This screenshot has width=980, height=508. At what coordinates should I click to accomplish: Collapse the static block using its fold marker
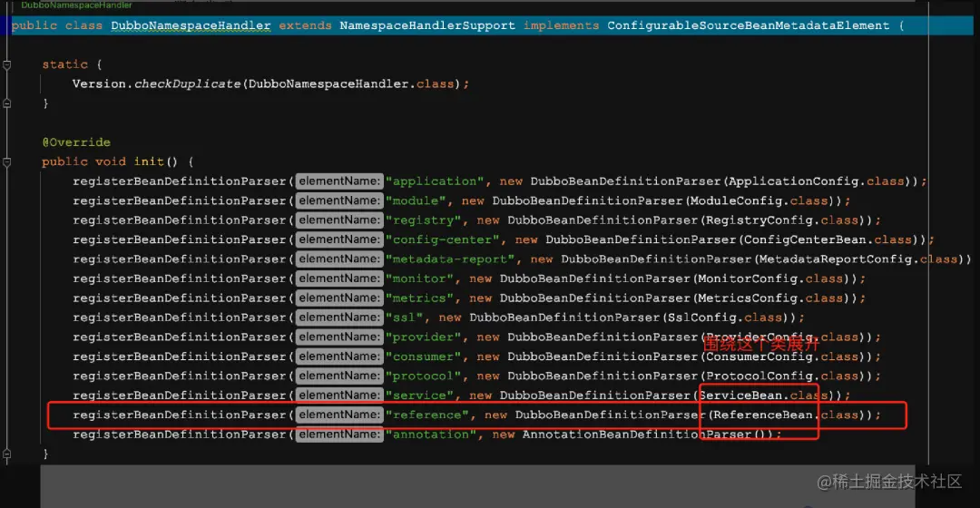(x=7, y=65)
